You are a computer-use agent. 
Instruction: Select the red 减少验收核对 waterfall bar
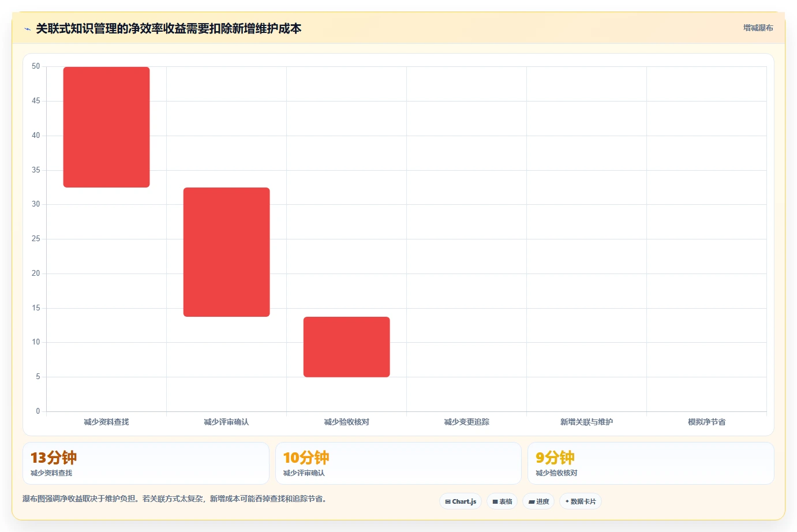346,347
